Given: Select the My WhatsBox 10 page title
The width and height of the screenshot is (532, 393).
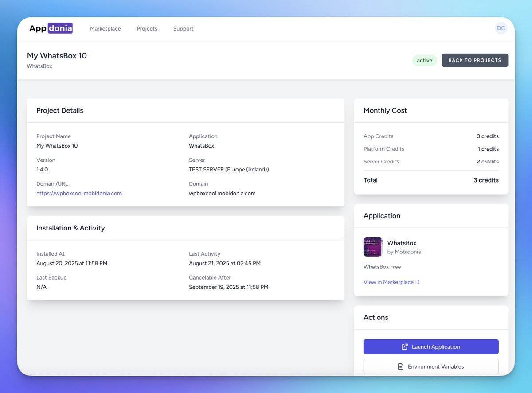Looking at the screenshot, I should [57, 56].
